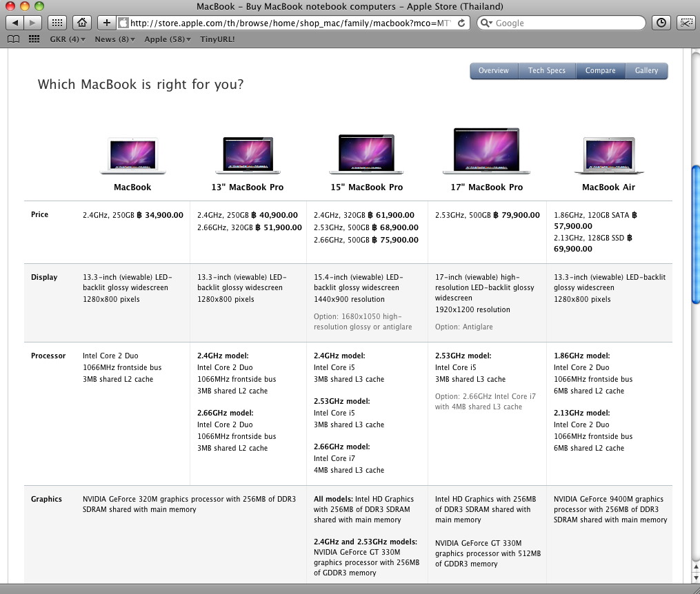Click the white MacBook product image
The height and width of the screenshot is (594, 700).
[132, 155]
